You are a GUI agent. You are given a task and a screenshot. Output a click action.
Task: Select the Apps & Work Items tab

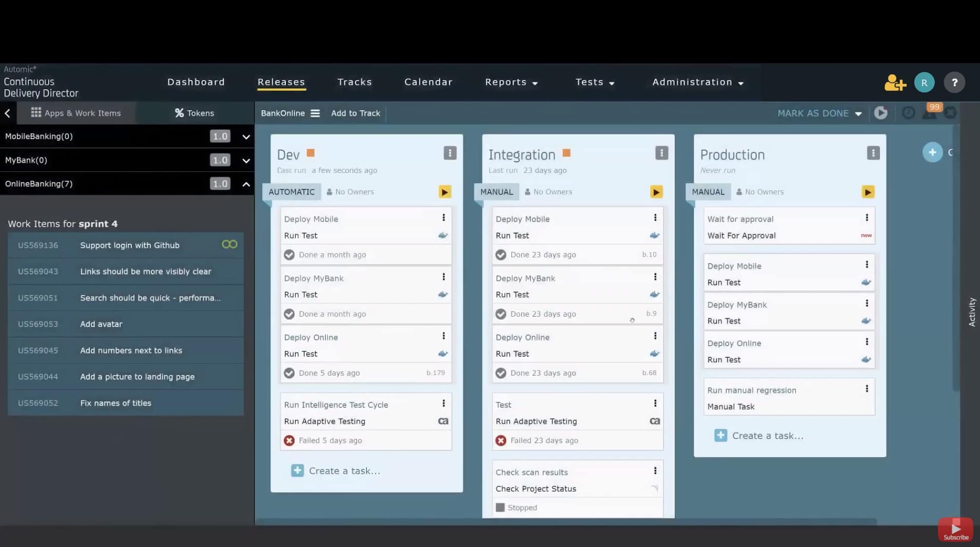(x=76, y=113)
